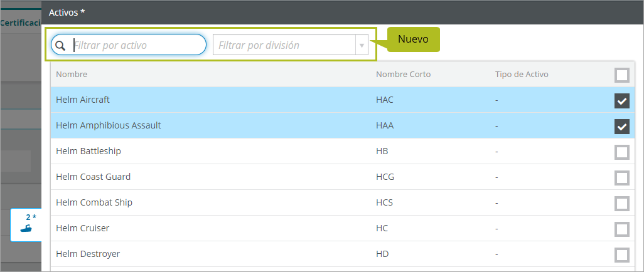Click the HCG short name cell
The width and height of the screenshot is (644, 272).
[385, 177]
